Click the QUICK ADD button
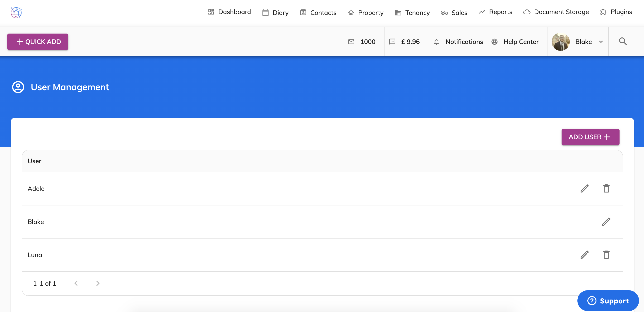 [38, 41]
